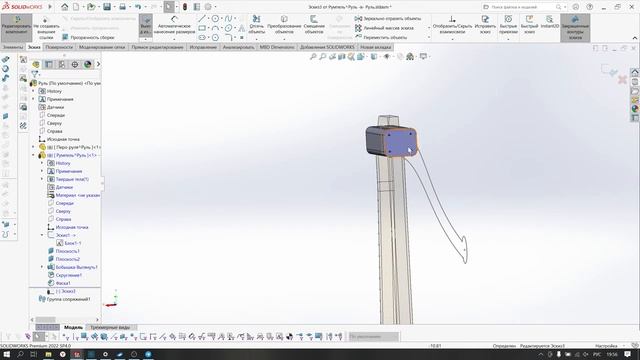Click Зеркально отразить объекты
The width and height of the screenshot is (640, 360).
(388, 19)
